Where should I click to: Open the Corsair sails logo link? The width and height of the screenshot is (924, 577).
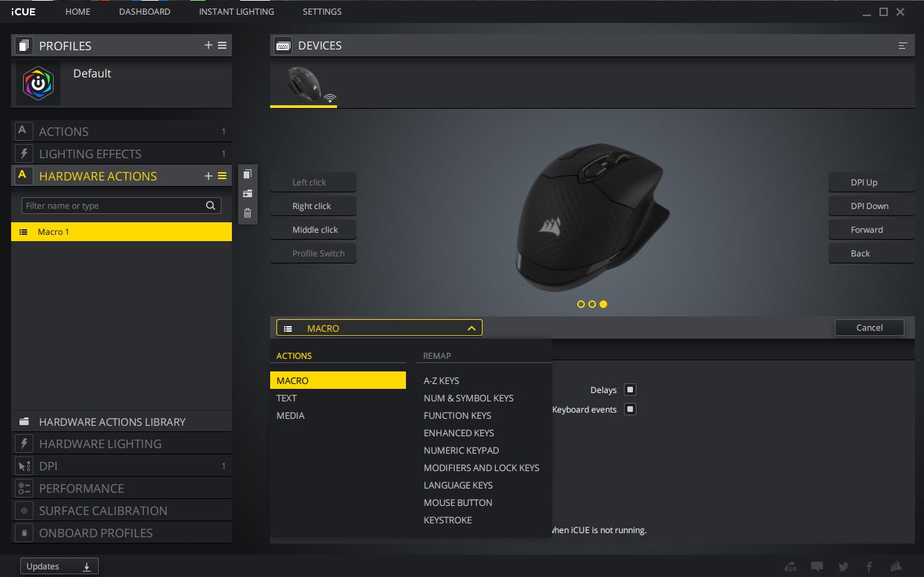[896, 567]
